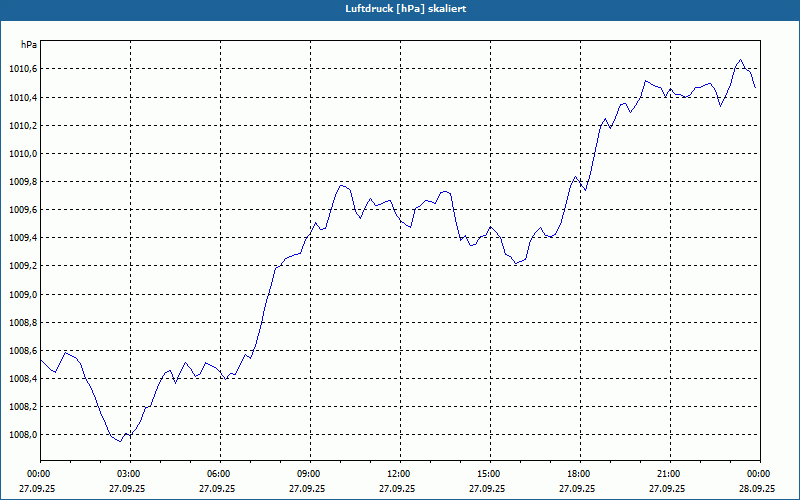Click the 27.09.25 date beneath 09:00

(307, 488)
